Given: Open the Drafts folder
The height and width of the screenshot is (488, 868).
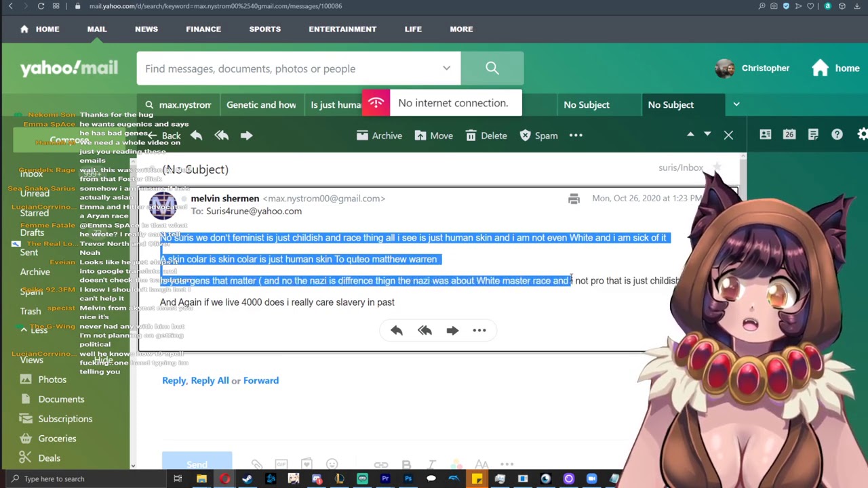Looking at the screenshot, I should [x=32, y=232].
